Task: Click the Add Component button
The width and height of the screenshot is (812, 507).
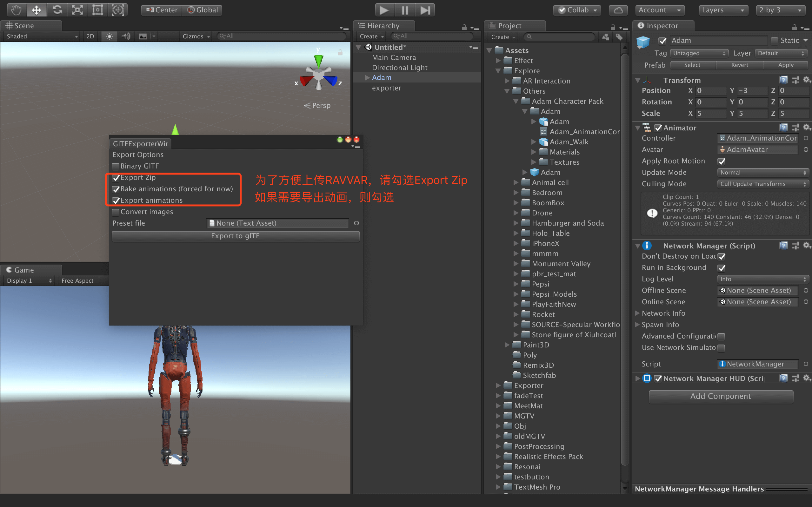Action: pyautogui.click(x=721, y=396)
